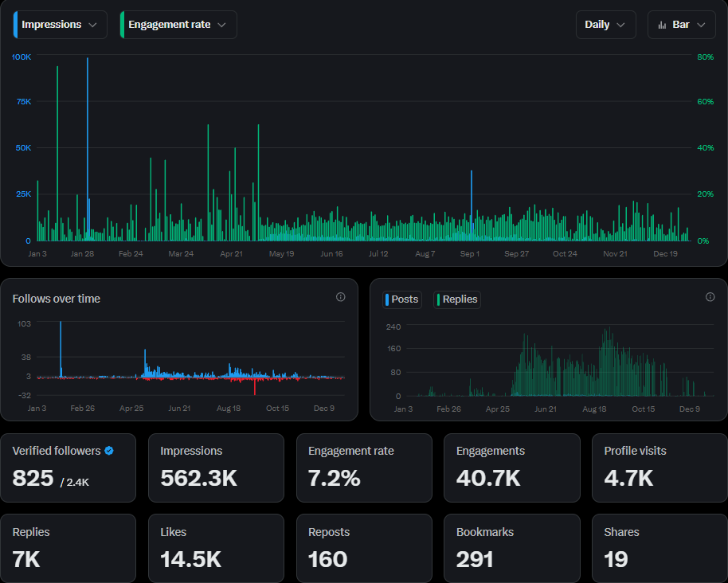Select the Shares card showing 19

[x=660, y=548]
